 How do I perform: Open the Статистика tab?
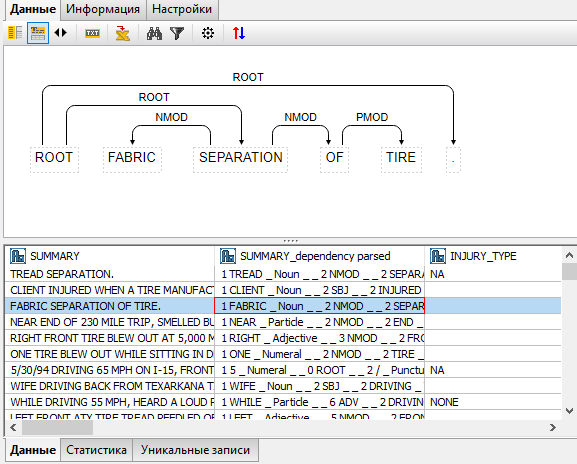pyautogui.click(x=96, y=450)
